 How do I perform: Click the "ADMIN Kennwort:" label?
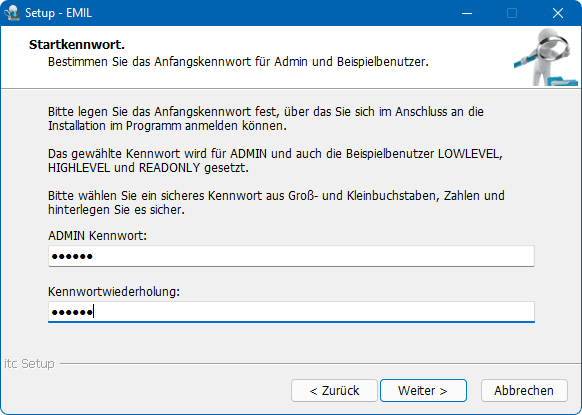point(98,236)
